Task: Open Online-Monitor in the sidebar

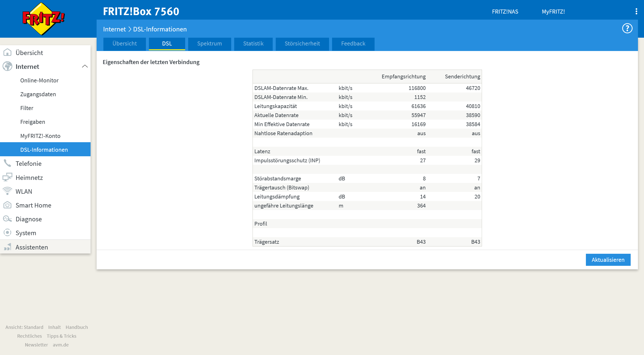Action: tap(39, 80)
